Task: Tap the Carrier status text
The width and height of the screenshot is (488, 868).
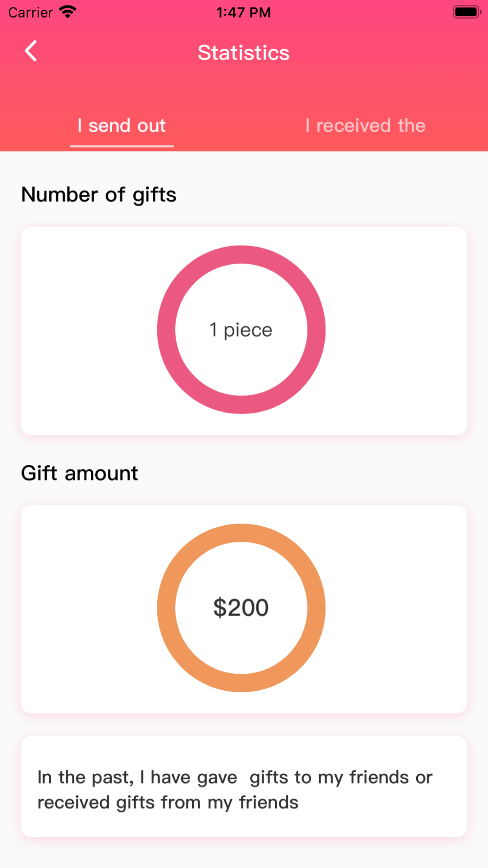Action: [30, 12]
